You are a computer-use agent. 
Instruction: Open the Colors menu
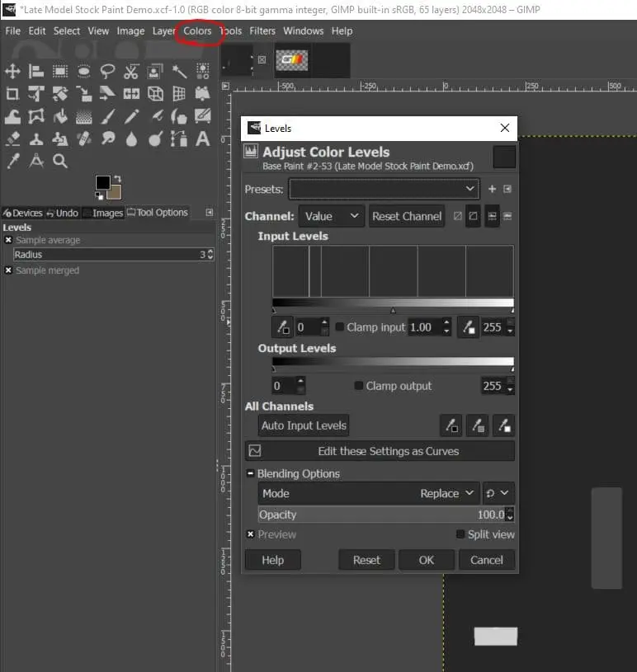coord(197,31)
